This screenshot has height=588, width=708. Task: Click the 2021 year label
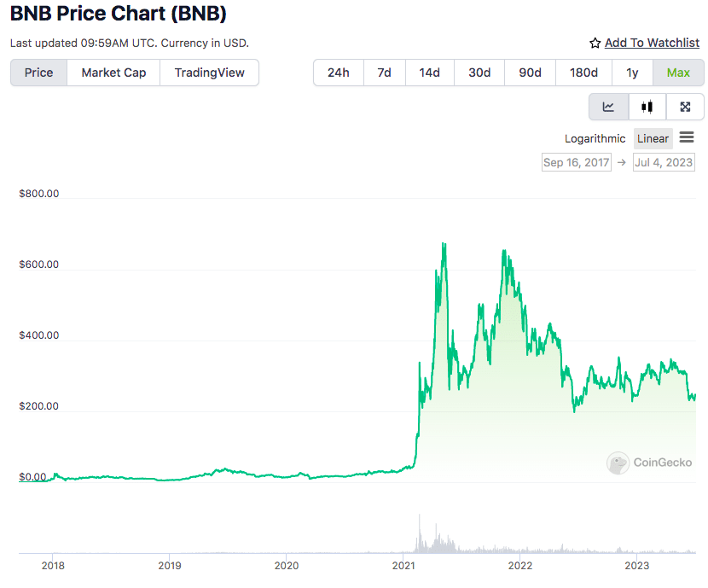(x=403, y=566)
